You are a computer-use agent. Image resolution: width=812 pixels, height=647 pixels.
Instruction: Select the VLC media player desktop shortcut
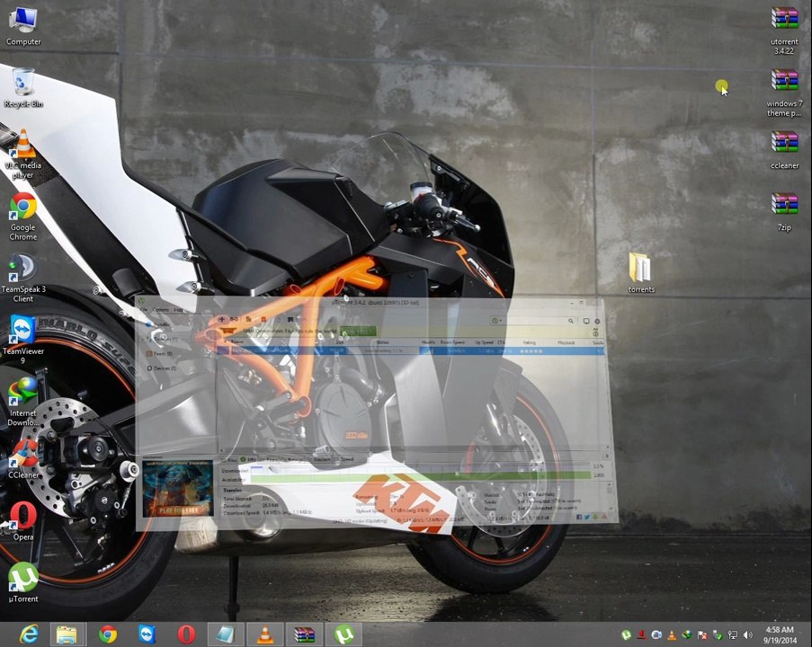point(23,155)
